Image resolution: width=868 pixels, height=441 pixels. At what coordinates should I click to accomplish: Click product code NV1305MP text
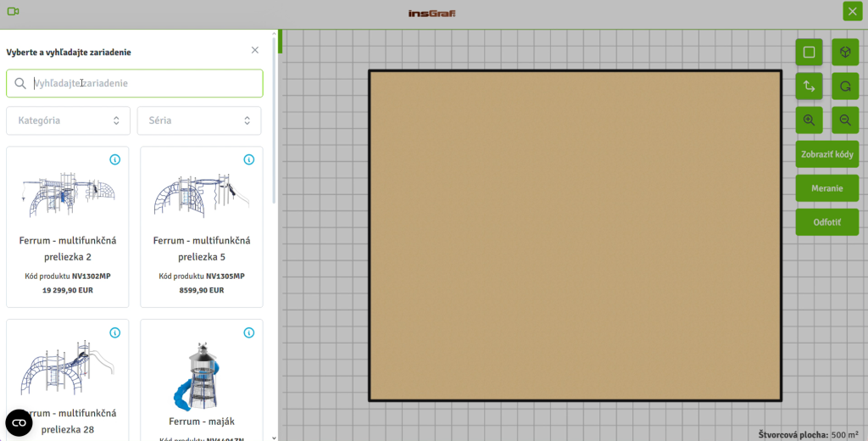click(225, 276)
